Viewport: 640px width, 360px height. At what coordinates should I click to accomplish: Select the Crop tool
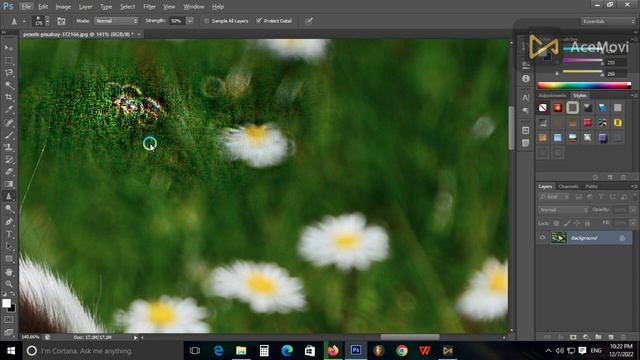click(x=9, y=97)
